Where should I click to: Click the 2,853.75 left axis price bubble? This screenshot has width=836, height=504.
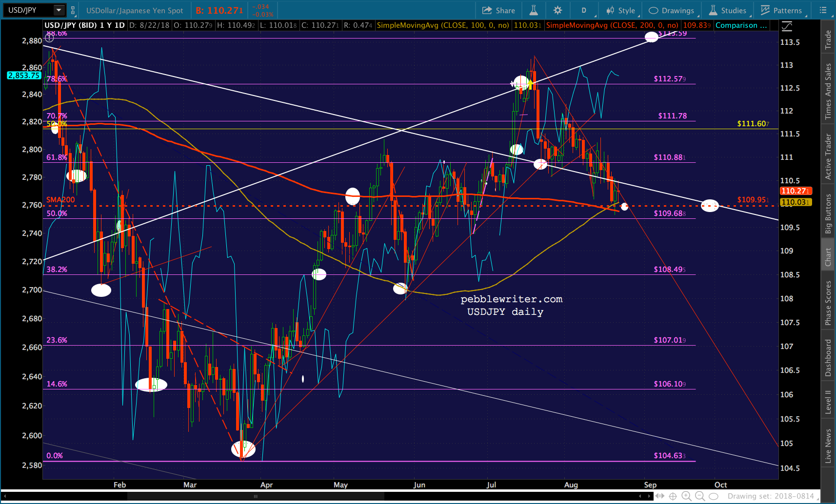pyautogui.click(x=24, y=75)
